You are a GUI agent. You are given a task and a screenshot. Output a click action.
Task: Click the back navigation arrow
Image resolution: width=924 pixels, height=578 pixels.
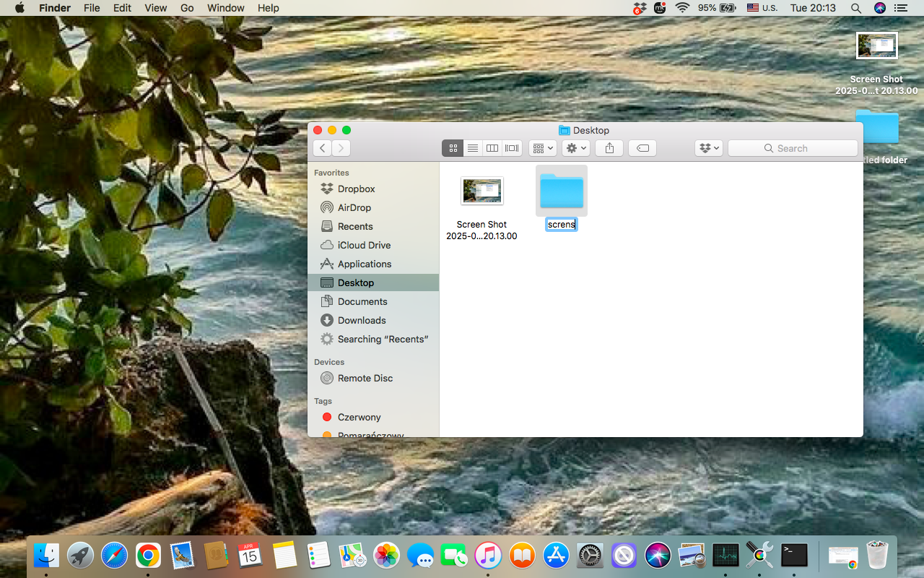pyautogui.click(x=322, y=147)
